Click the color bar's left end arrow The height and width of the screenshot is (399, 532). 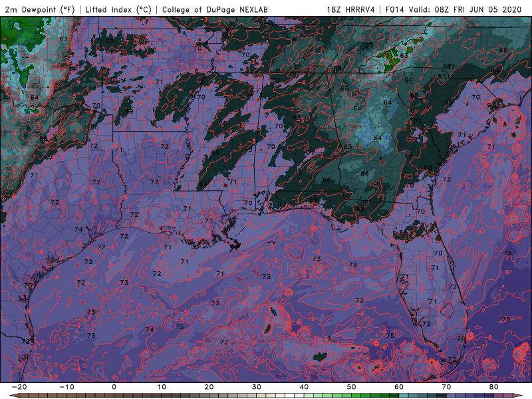click(14, 395)
